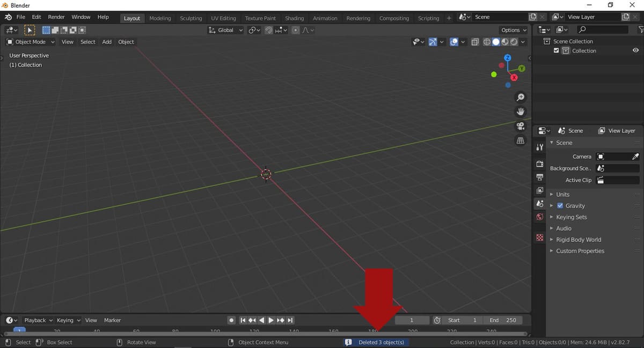Click the X axis on navigation gizmo
644x348 pixels.
coord(514,78)
